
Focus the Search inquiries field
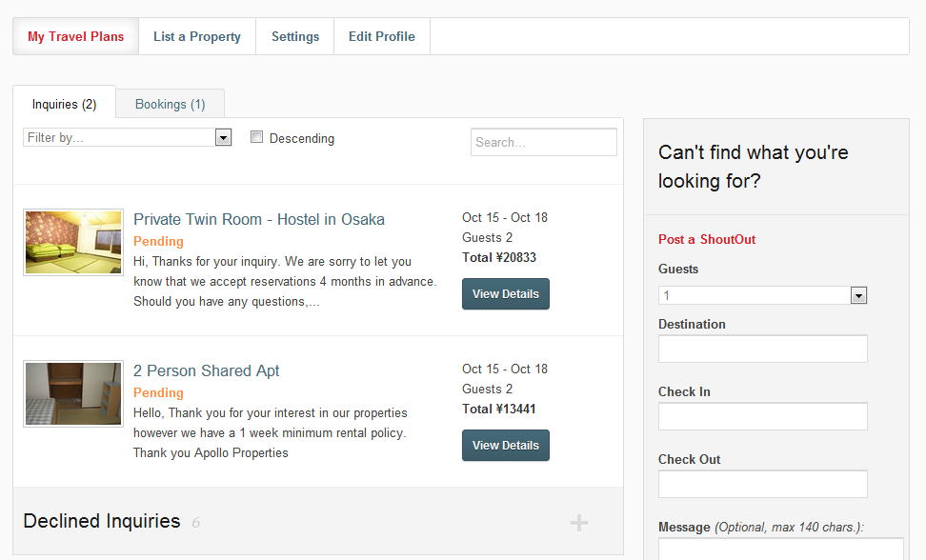click(544, 142)
